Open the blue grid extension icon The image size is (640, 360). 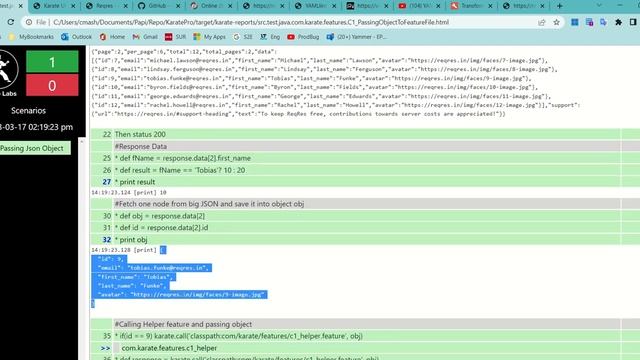[575, 22]
